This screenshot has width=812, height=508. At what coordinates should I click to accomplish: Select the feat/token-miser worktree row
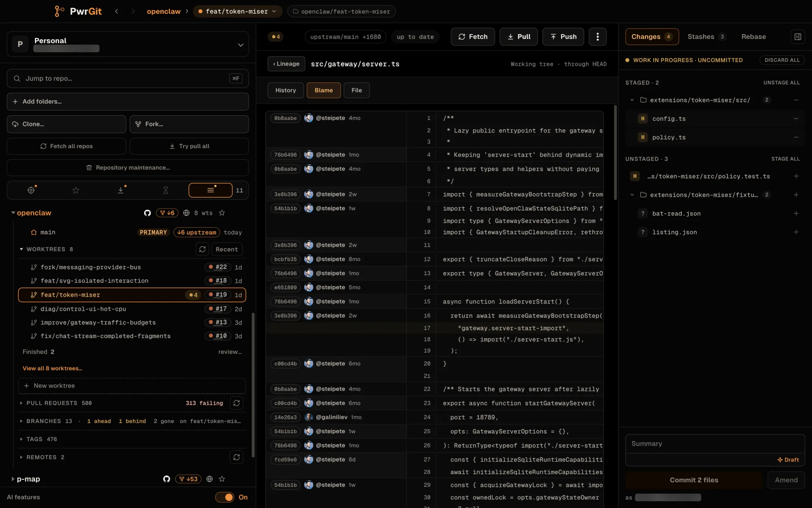click(x=132, y=295)
